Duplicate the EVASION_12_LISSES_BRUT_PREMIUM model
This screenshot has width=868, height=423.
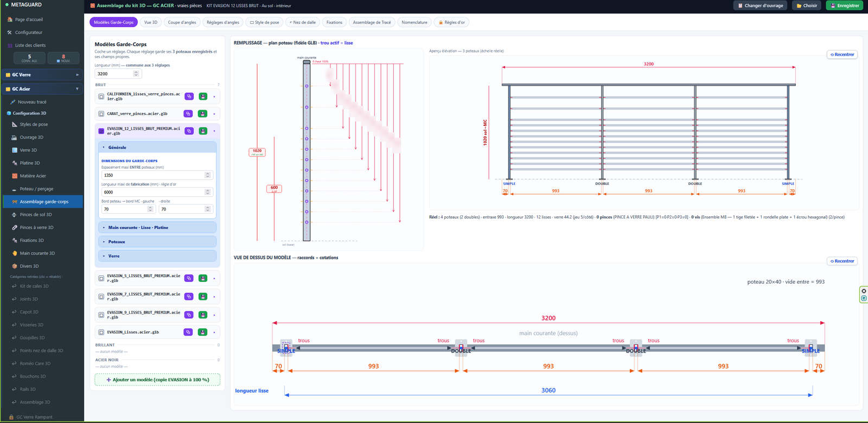click(189, 131)
